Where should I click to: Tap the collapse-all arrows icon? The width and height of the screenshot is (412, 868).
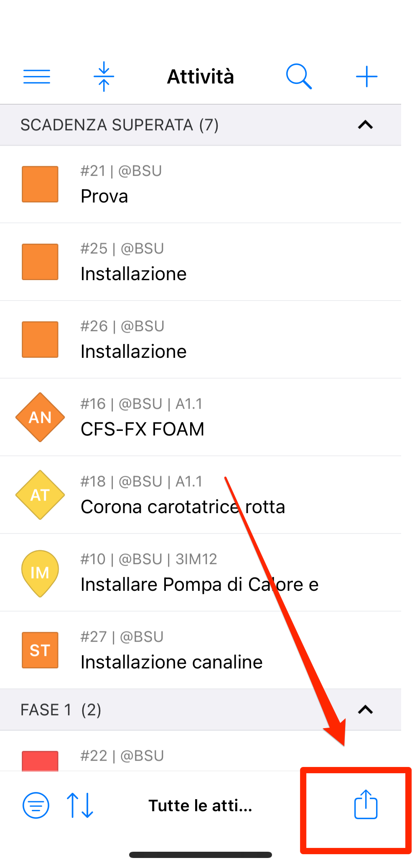click(x=104, y=76)
